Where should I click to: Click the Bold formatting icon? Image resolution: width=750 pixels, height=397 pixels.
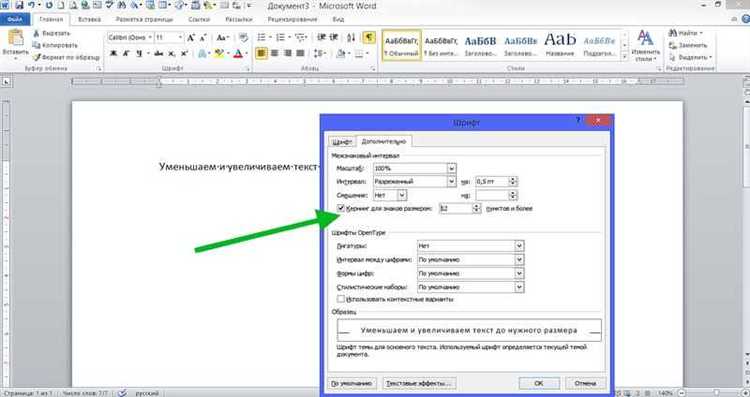[x=113, y=54]
